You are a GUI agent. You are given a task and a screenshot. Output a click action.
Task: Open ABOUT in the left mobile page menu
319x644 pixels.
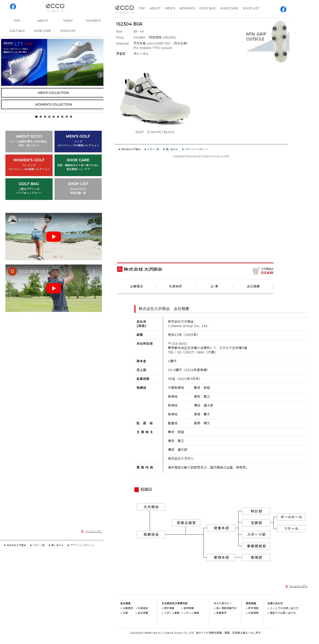coord(42,21)
